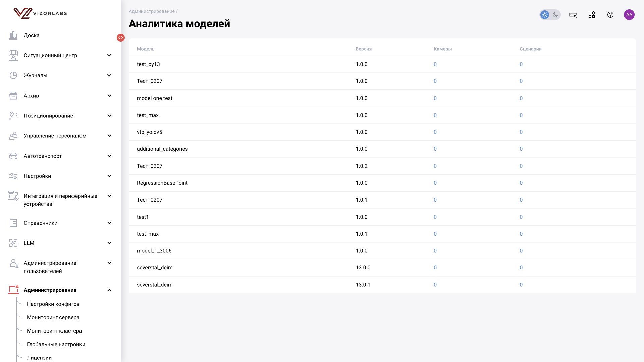Click the Журналы pie chart icon
Screen dimensions: 644x362
pyautogui.click(x=13, y=75)
